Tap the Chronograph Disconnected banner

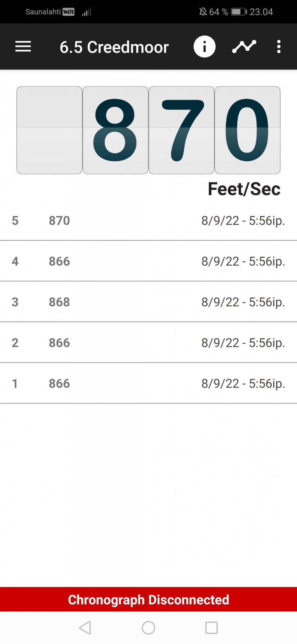tap(148, 599)
